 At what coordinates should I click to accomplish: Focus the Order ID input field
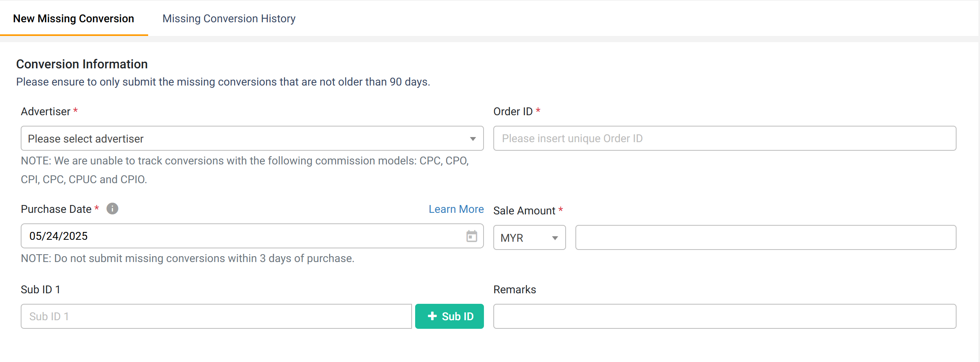(x=724, y=139)
